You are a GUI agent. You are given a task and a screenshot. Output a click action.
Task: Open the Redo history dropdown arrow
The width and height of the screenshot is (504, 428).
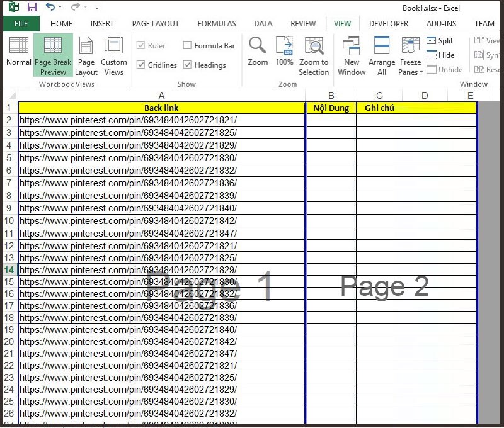85,7
